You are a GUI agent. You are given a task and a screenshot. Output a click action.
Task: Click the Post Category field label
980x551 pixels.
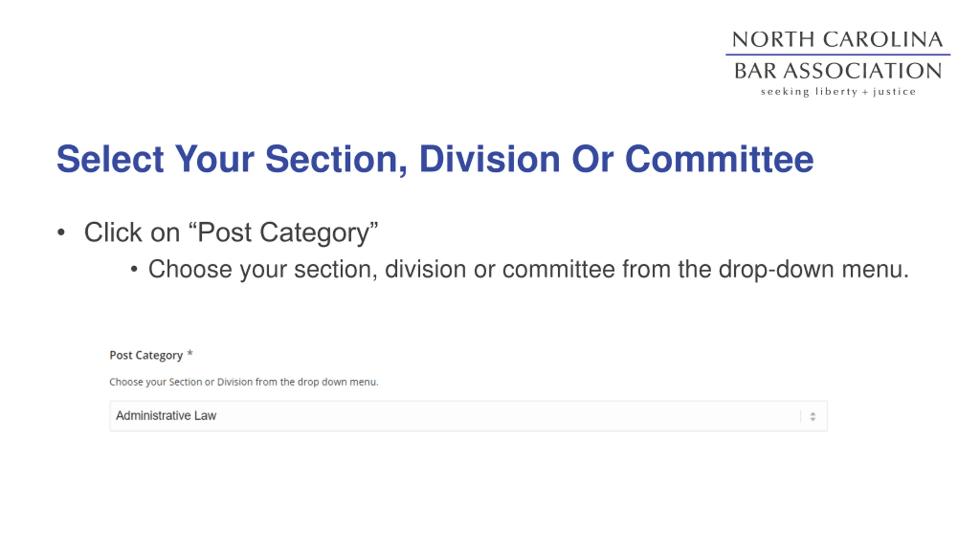coord(146,355)
